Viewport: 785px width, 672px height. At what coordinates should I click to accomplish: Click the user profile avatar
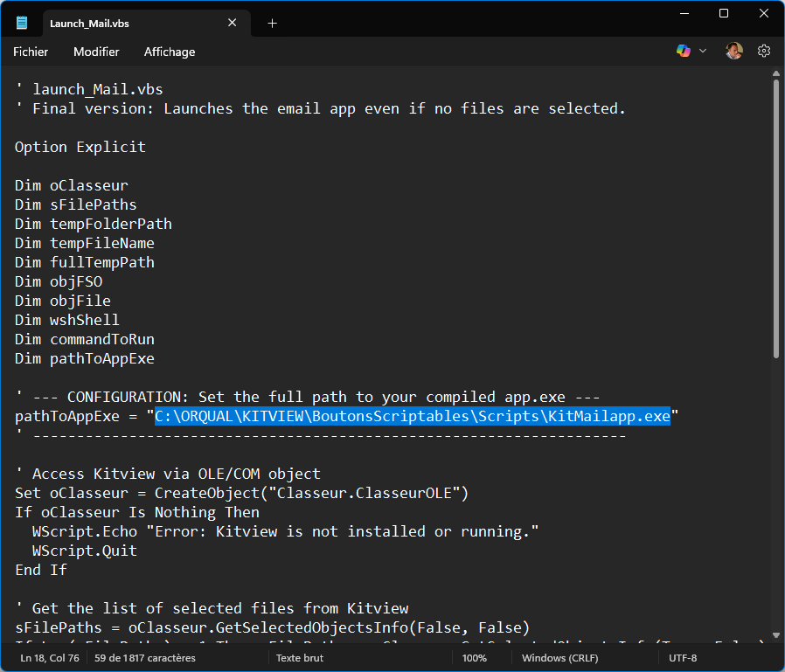click(733, 52)
